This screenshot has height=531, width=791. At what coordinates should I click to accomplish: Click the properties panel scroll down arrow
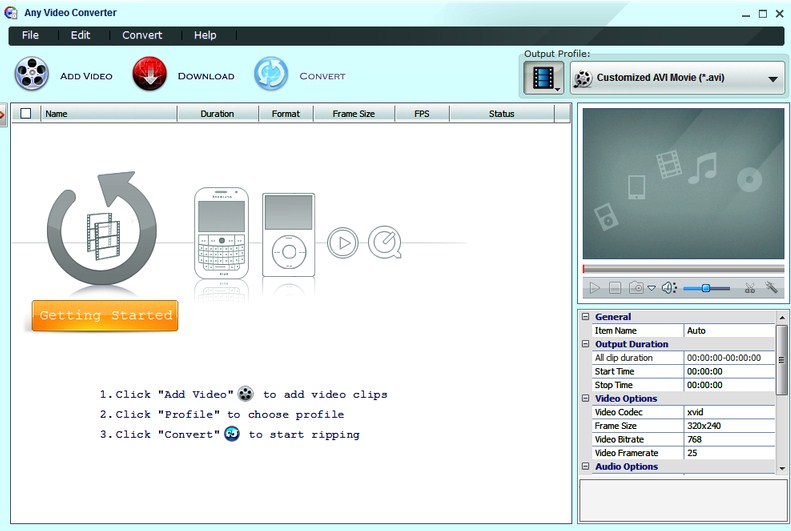point(782,468)
